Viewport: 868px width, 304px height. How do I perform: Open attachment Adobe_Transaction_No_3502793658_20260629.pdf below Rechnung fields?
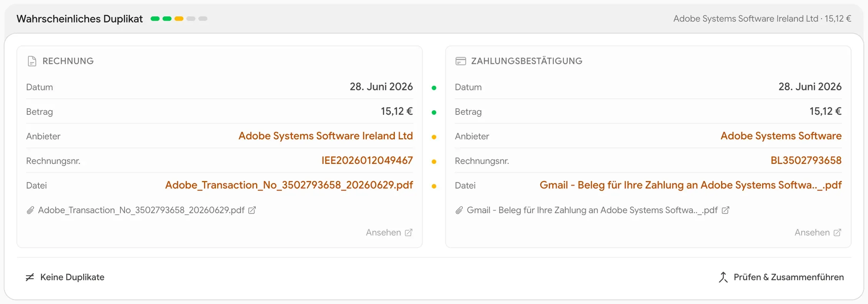tap(141, 210)
